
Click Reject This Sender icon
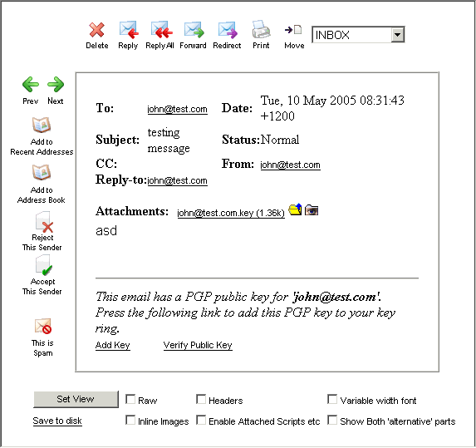[44, 222]
